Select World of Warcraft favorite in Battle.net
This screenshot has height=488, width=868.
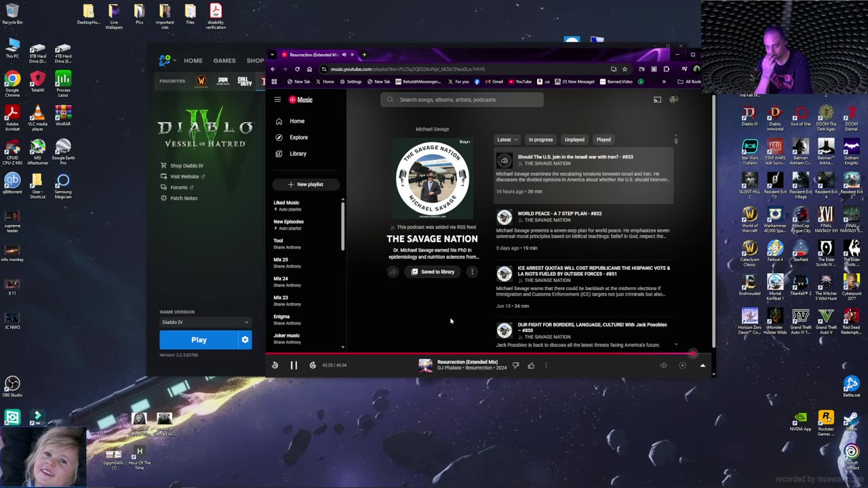(x=201, y=81)
